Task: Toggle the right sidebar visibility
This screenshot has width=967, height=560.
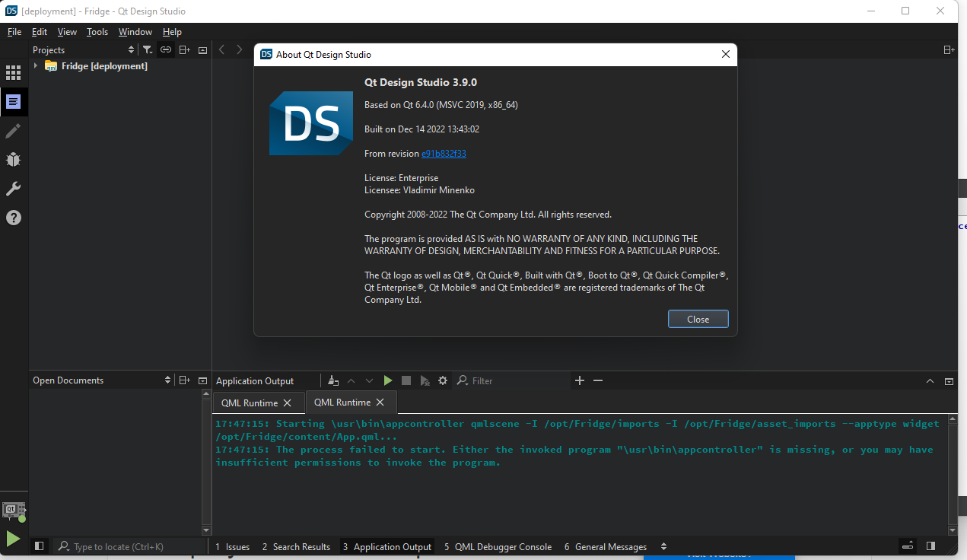Action: coord(930,546)
